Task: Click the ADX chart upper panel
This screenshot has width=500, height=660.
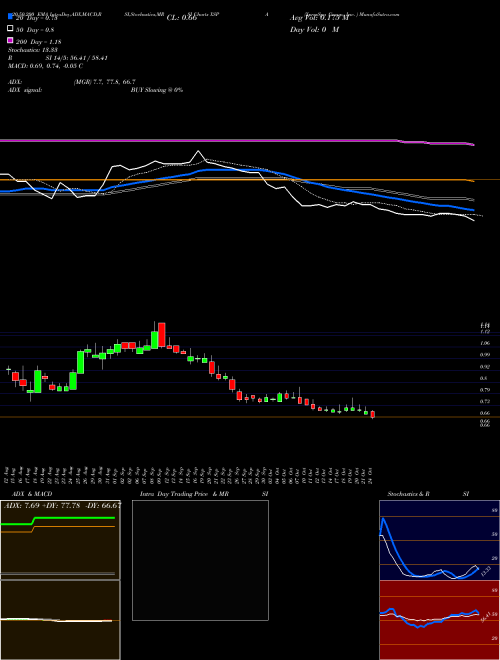Action: (x=60, y=540)
